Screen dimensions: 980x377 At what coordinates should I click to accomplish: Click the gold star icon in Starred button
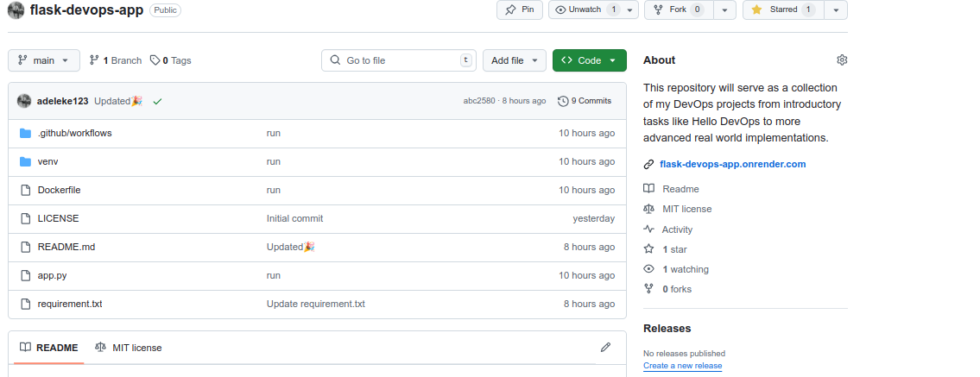(x=756, y=9)
